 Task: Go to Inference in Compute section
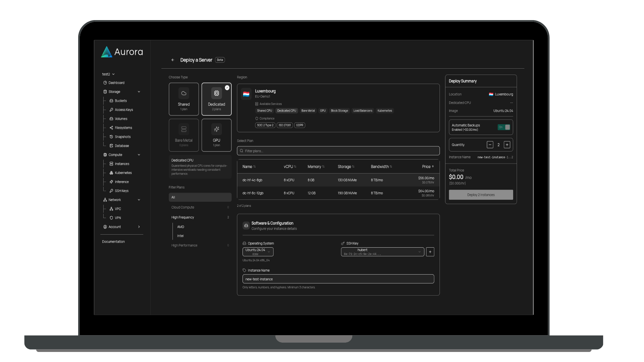click(121, 182)
